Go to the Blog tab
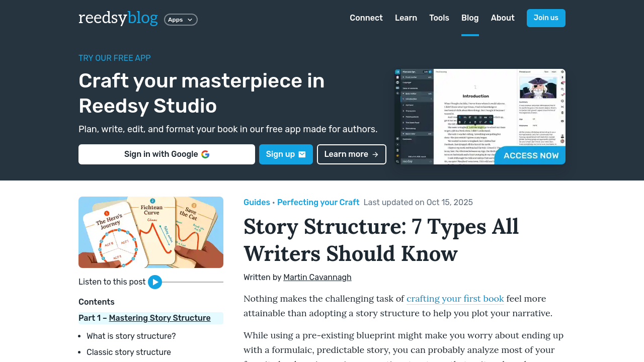Viewport: 644px width, 362px height. pyautogui.click(x=470, y=18)
